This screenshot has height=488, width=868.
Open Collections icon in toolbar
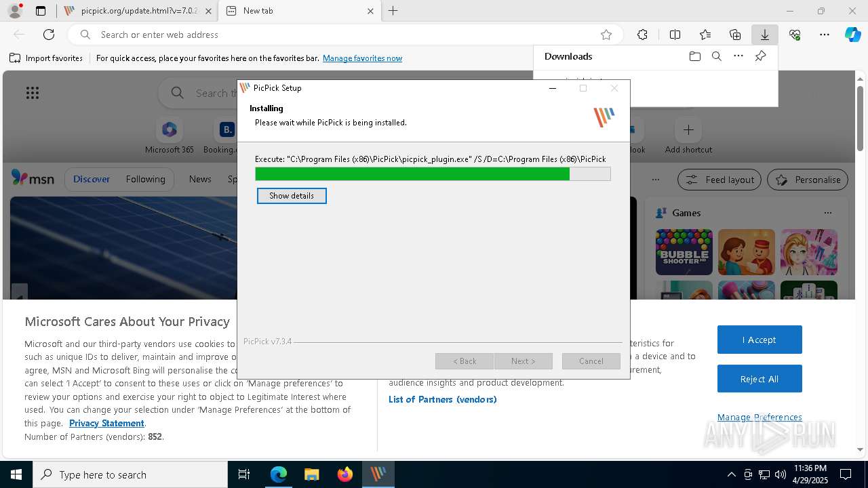click(x=735, y=35)
